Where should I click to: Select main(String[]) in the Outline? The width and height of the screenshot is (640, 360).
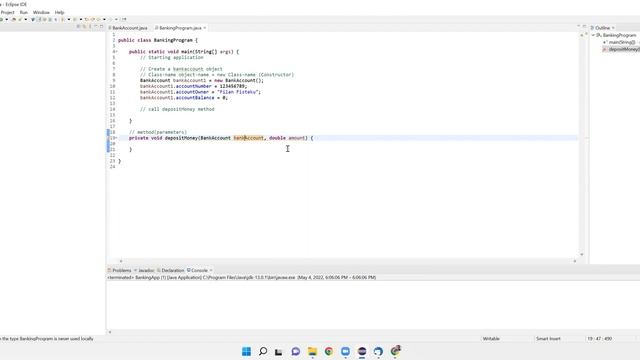point(621,42)
